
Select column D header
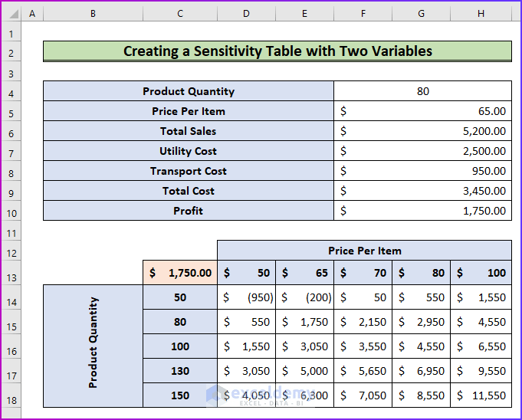246,13
